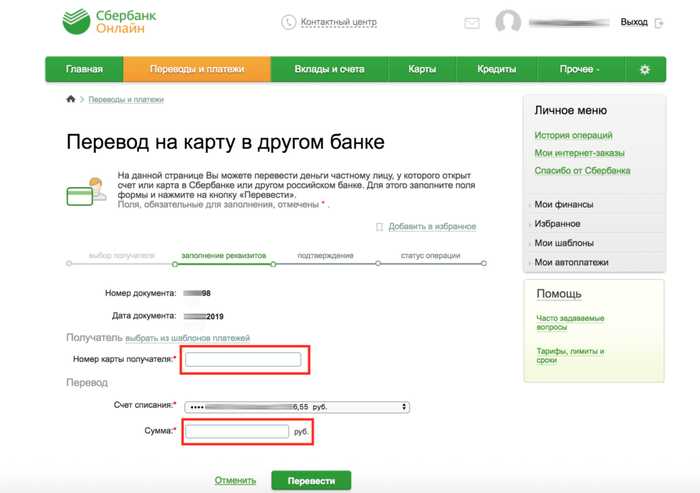
Task: Open Тарифы, лимиты и сроки link
Action: [x=570, y=355]
